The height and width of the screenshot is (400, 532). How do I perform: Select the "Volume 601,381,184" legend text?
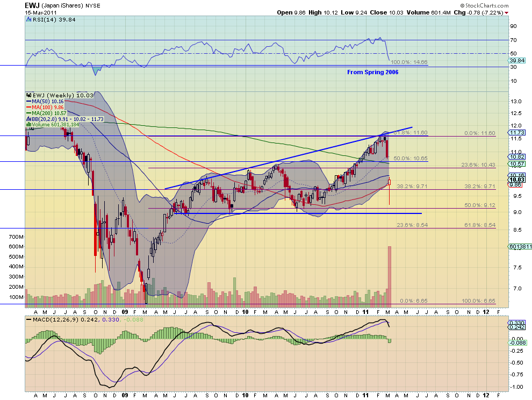55,125
